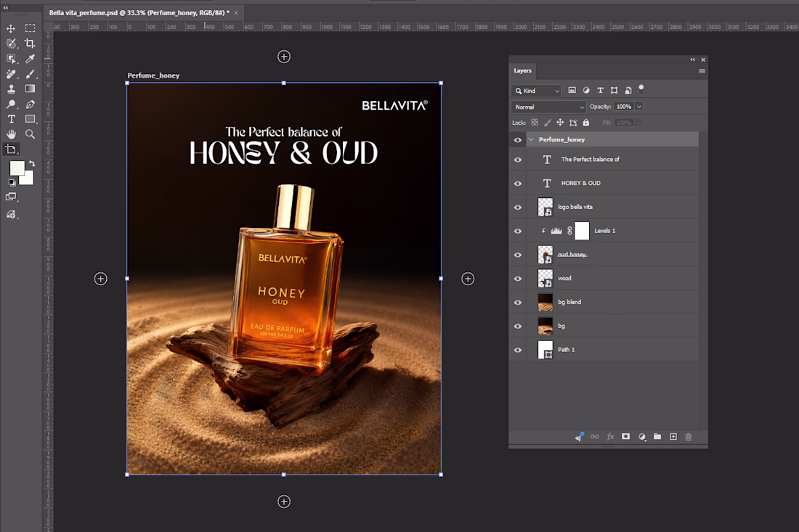The image size is (799, 532).
Task: Add new artboard to the right
Action: click(x=468, y=279)
